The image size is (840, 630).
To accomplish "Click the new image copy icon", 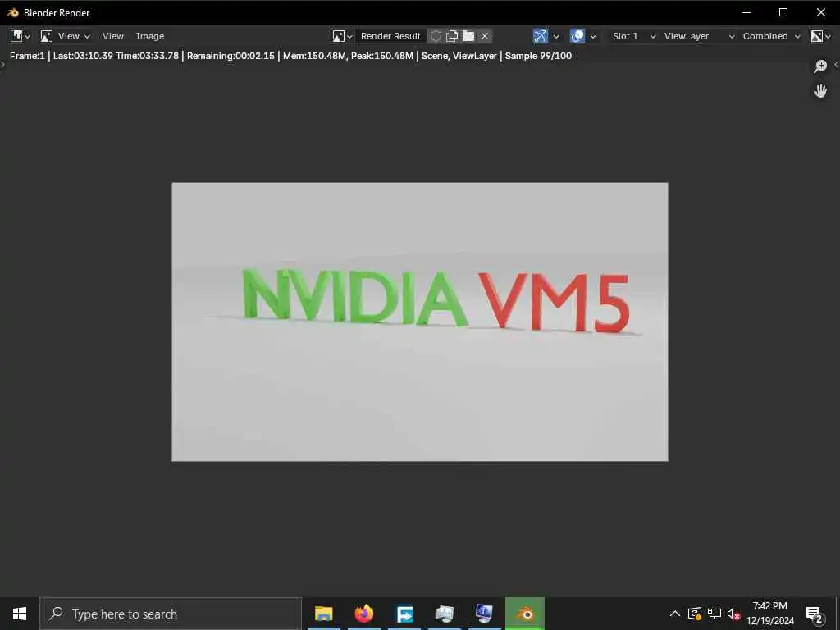I will [x=452, y=36].
